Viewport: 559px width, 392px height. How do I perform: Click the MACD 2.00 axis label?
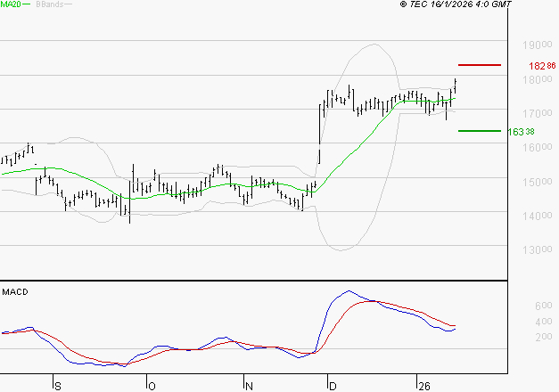543,337
